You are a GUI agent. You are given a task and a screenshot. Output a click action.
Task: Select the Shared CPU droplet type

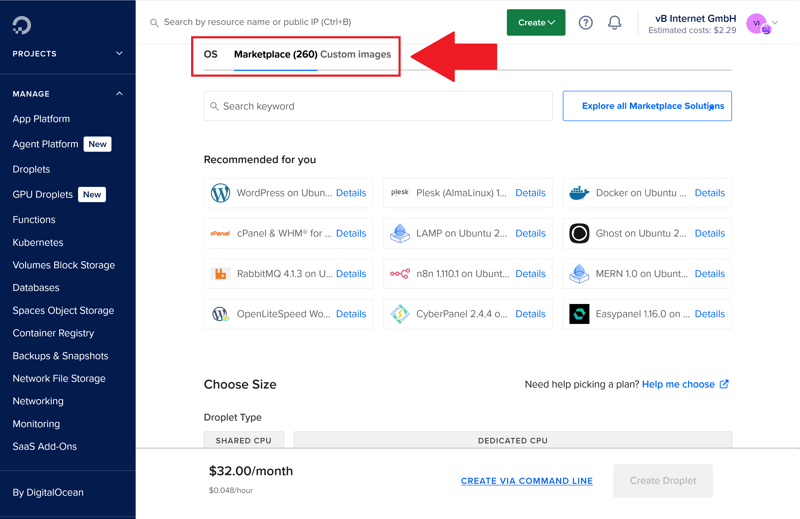click(244, 440)
